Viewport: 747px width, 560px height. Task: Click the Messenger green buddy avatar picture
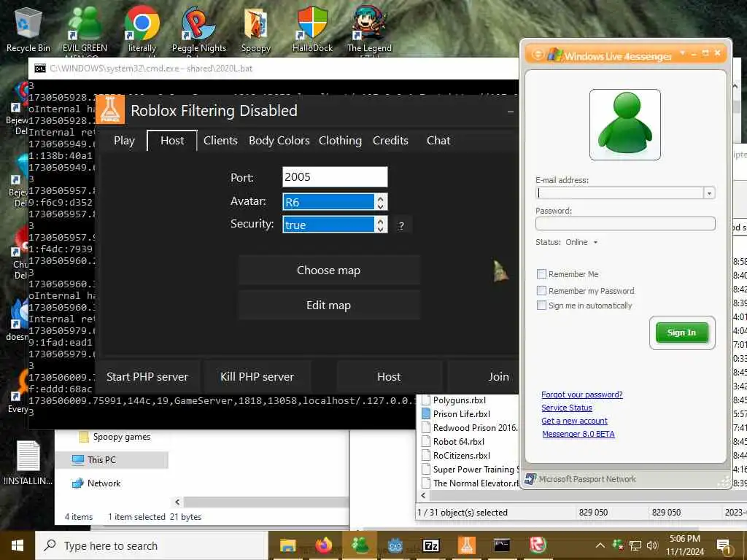click(x=625, y=125)
